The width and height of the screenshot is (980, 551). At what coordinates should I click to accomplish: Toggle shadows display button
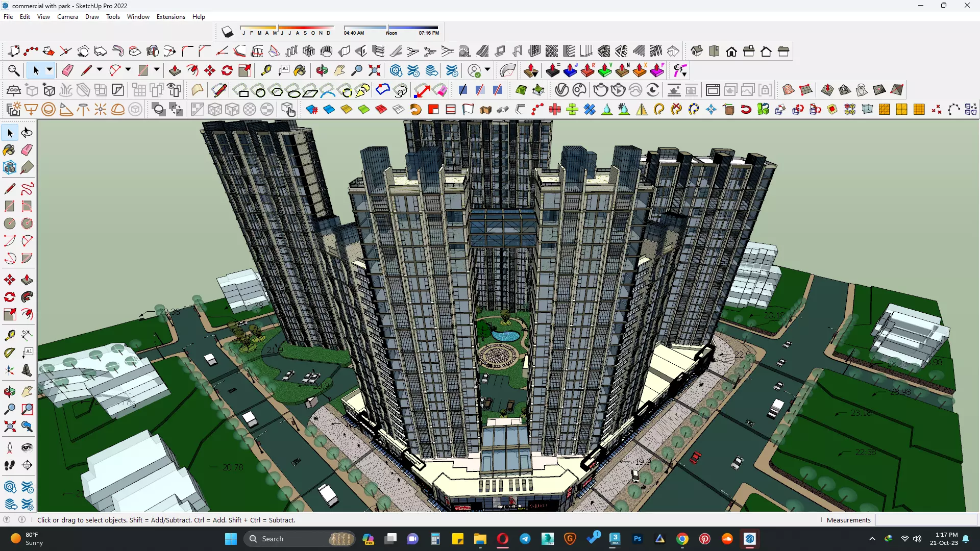[227, 32]
